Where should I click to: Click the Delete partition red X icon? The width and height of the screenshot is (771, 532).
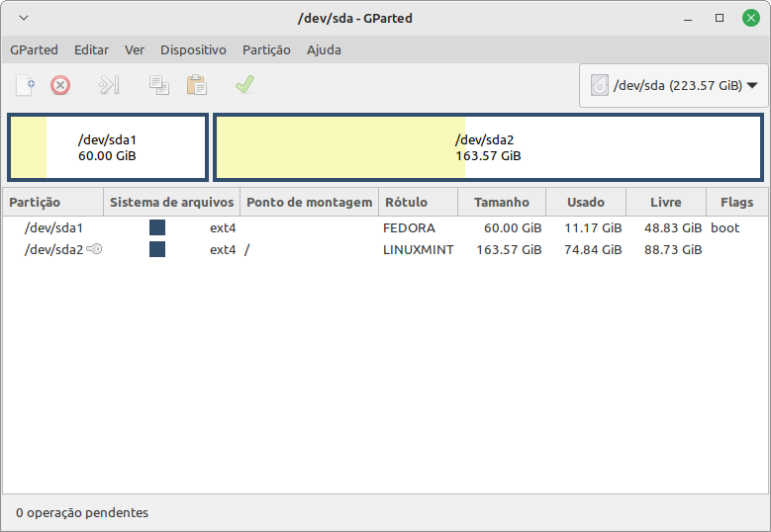(60, 85)
